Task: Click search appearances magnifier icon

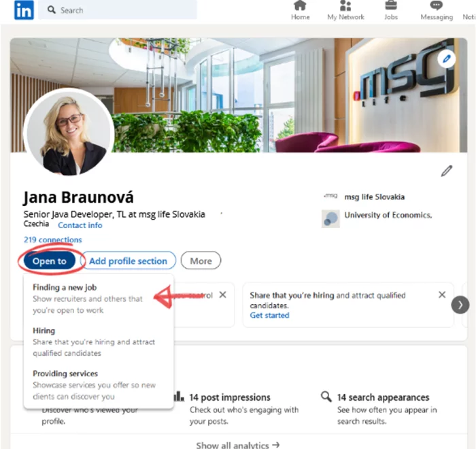Action: pyautogui.click(x=326, y=396)
